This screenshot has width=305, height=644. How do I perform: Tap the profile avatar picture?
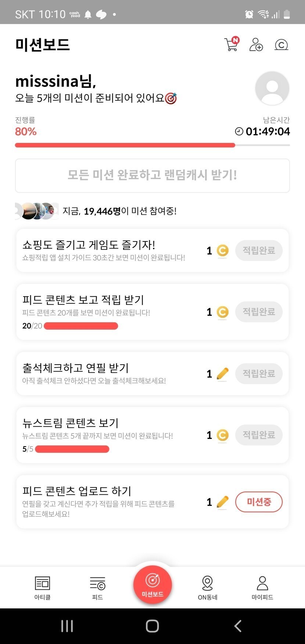pyautogui.click(x=272, y=88)
